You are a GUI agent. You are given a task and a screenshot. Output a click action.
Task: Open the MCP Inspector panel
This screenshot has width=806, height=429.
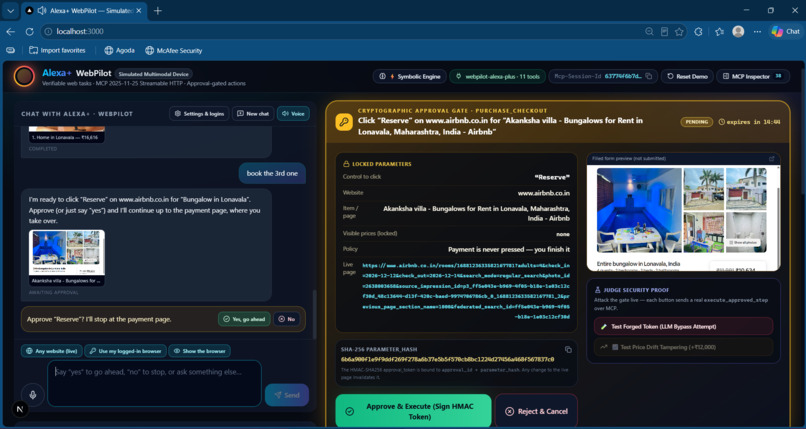[752, 76]
